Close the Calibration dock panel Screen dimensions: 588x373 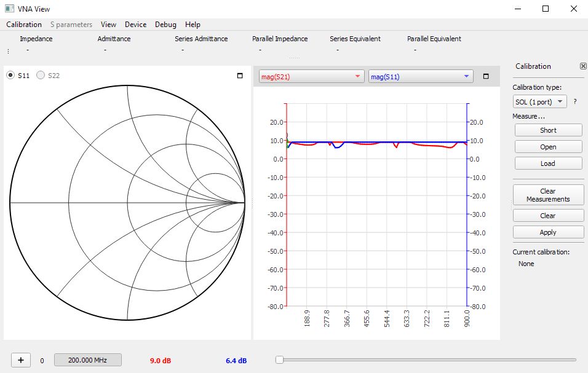point(583,66)
